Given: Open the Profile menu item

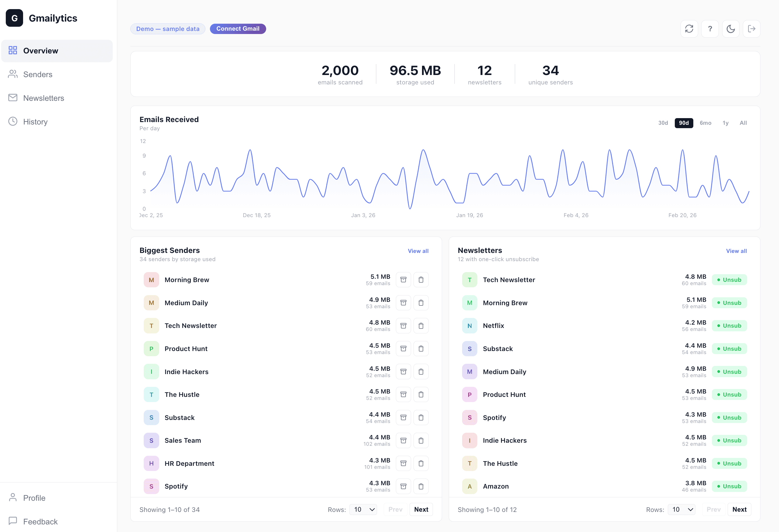Looking at the screenshot, I should coord(34,498).
